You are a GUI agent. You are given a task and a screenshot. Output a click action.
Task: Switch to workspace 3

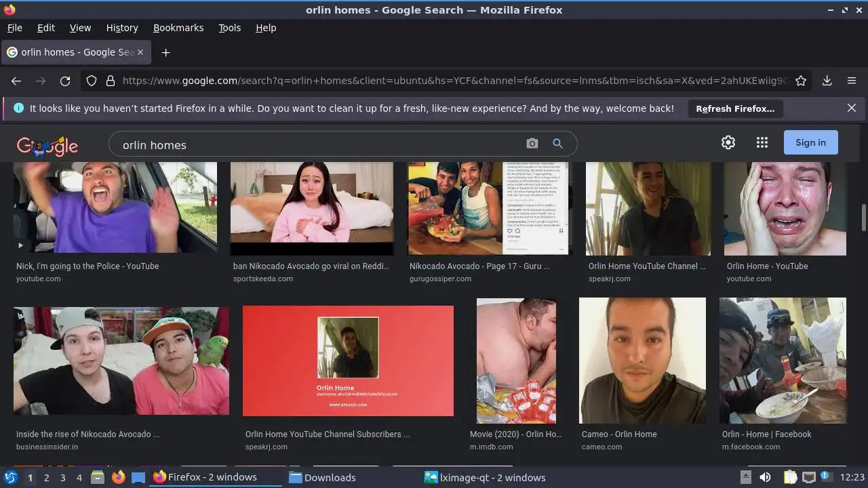[62, 478]
